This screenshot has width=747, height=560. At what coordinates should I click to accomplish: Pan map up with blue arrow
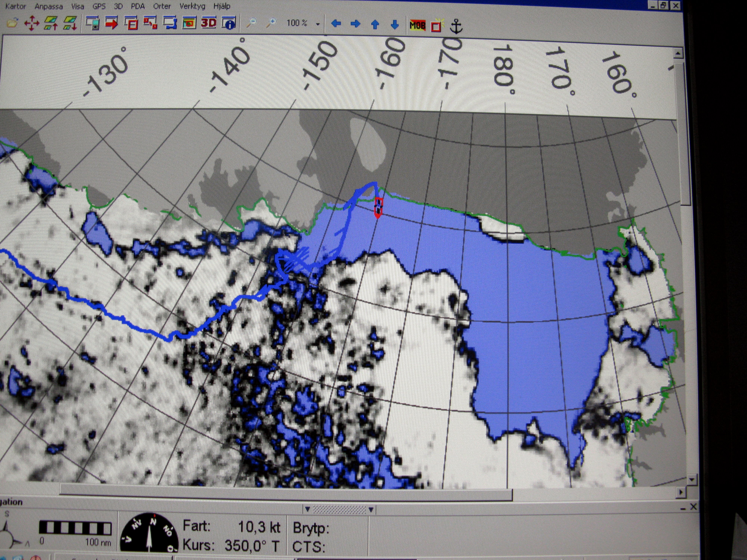(375, 24)
